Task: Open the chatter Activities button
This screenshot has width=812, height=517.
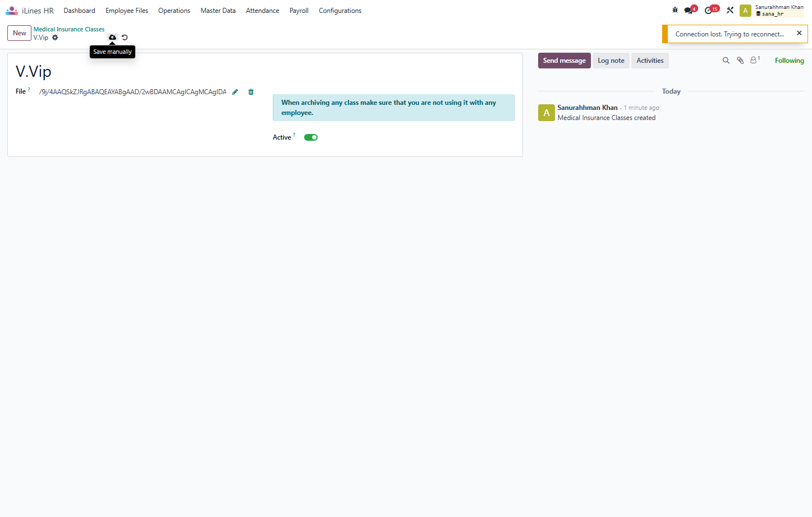Action: [650, 61]
